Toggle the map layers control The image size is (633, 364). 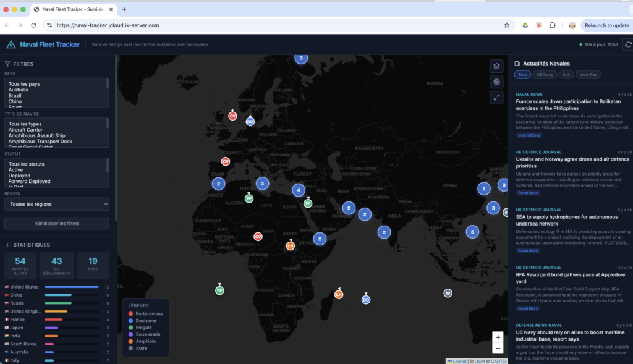[x=496, y=66]
